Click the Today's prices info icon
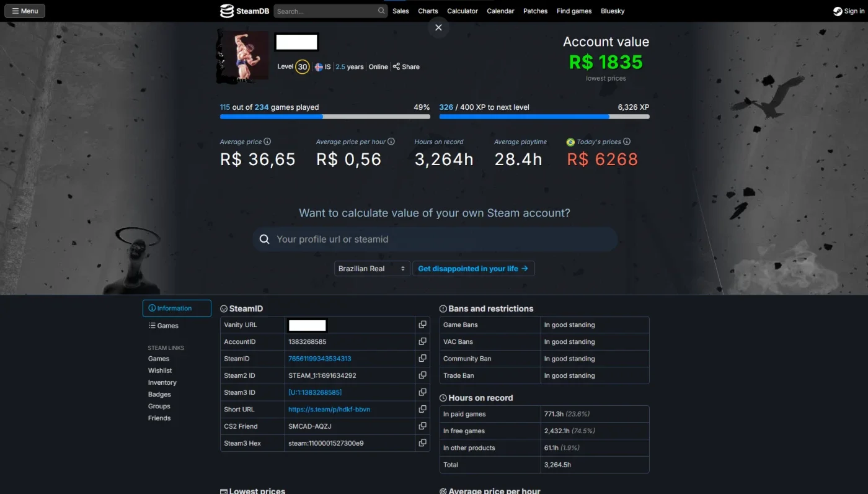This screenshot has height=494, width=868. [627, 141]
